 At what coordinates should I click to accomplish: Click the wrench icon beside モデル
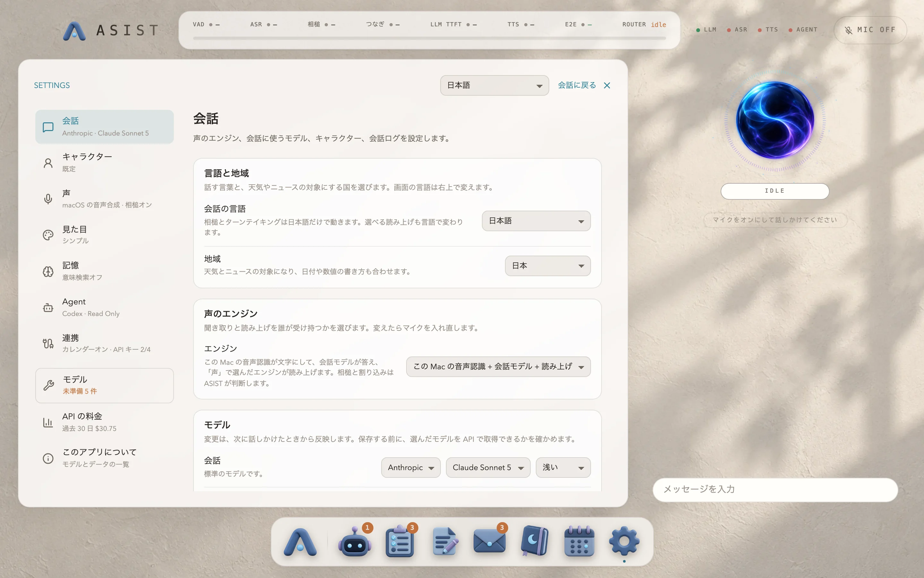tap(48, 385)
